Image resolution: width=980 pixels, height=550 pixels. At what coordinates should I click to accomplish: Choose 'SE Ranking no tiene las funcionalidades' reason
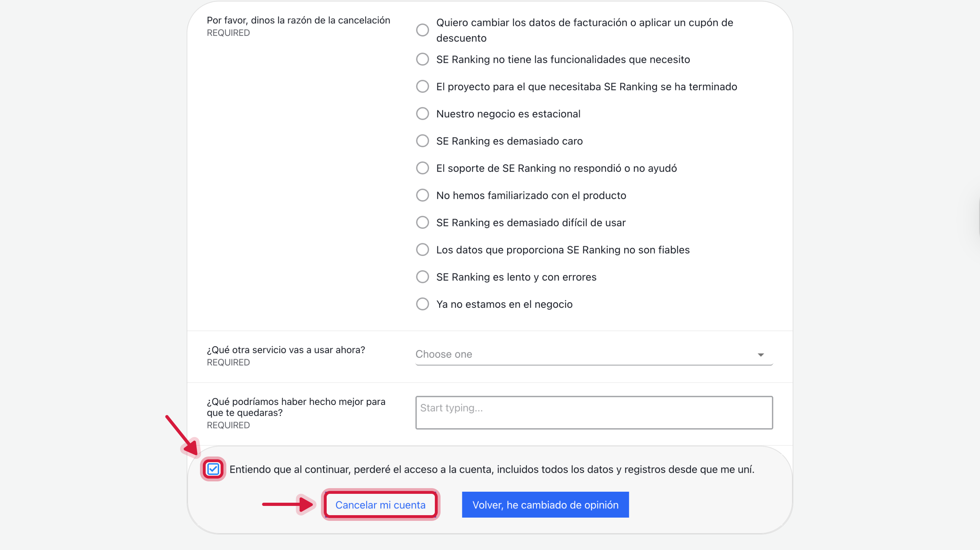coord(422,59)
